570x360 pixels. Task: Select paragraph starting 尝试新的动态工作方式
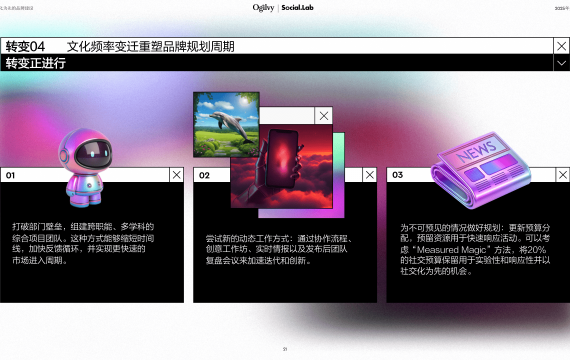(x=278, y=249)
